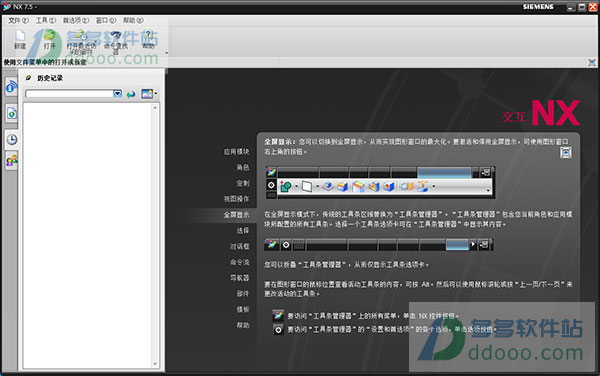
Task: Click the 打开 (Open) toolbar icon
Action: click(x=49, y=39)
